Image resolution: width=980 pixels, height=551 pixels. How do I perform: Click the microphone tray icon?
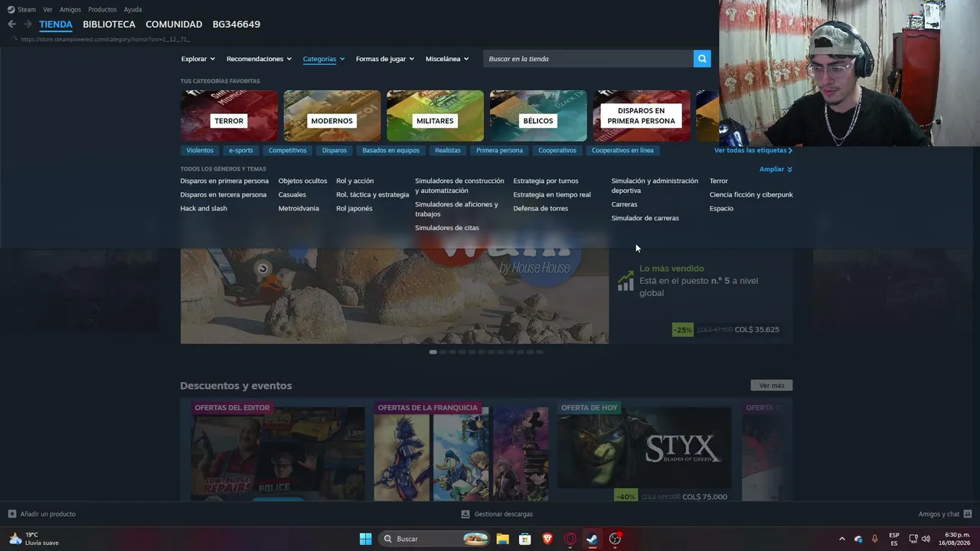click(x=875, y=539)
